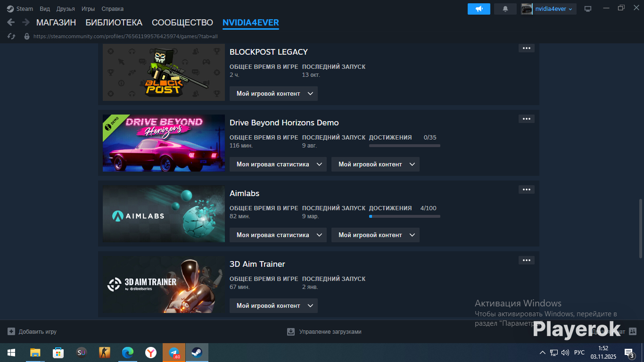Launch Microsoft Store from the taskbar
This screenshot has width=644, height=362.
[x=58, y=353]
